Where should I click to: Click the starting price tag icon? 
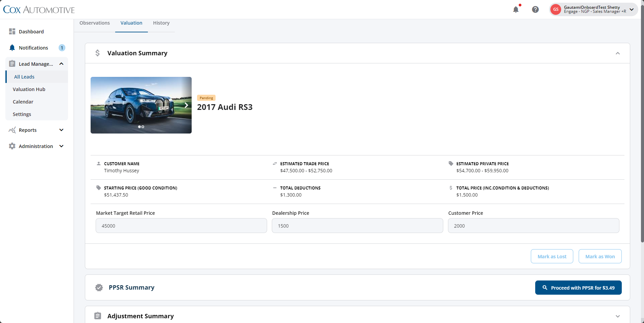99,188
